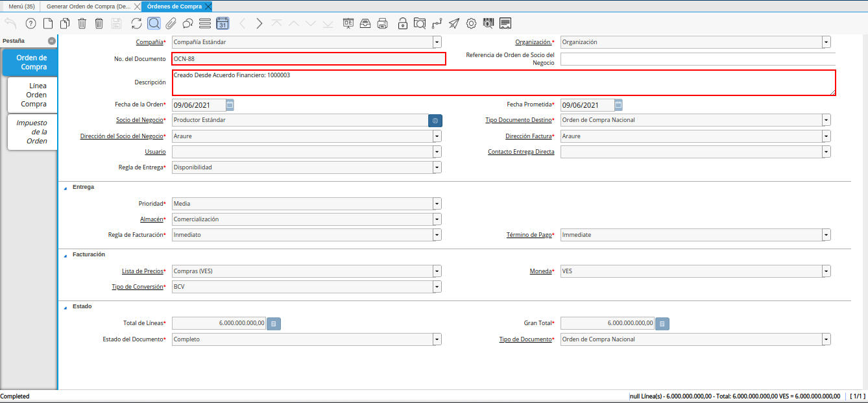The image size is (868, 403).
Task: Switch to the Línea Orden Compra tab
Action: click(x=33, y=95)
